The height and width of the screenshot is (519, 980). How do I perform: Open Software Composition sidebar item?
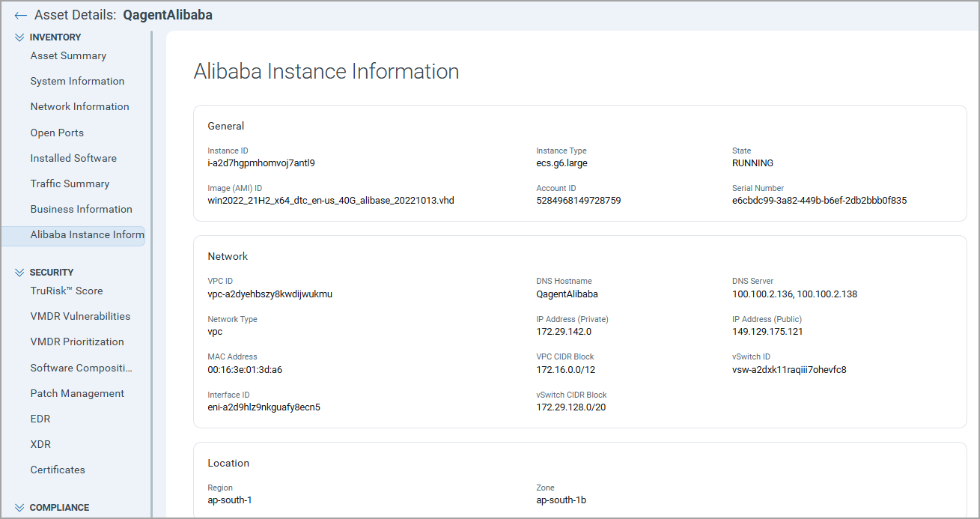(x=81, y=368)
